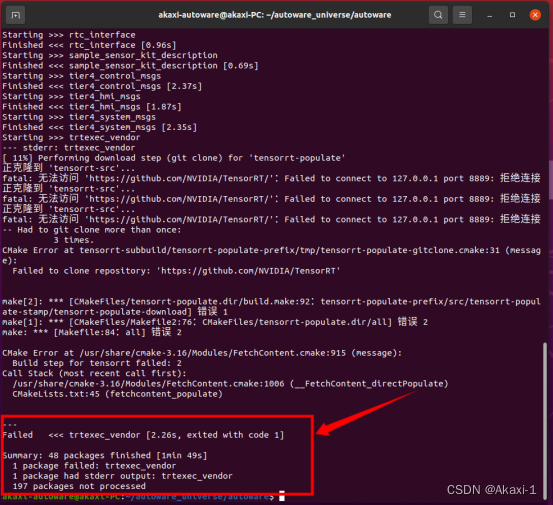Click the terminal's vertical scrollbar thumb
The width and height of the screenshot is (553, 505).
click(x=545, y=420)
